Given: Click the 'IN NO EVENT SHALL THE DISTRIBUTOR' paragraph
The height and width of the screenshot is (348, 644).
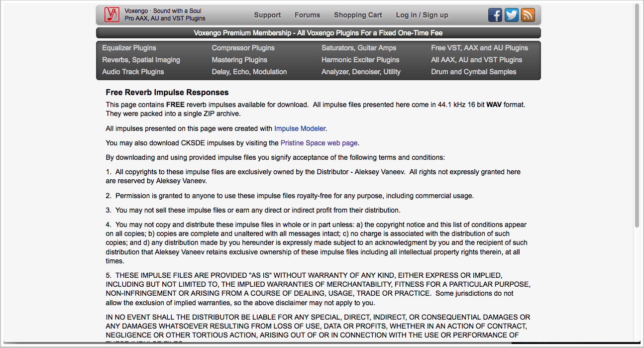Looking at the screenshot, I should point(318,329).
